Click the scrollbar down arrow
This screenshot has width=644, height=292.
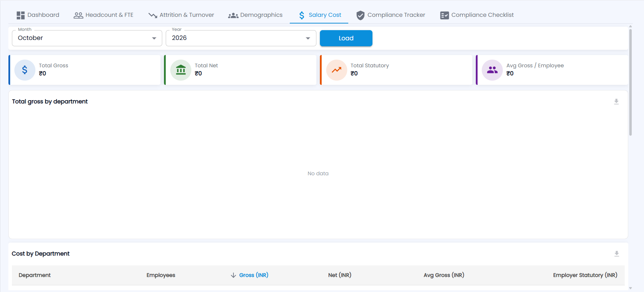(x=630, y=288)
